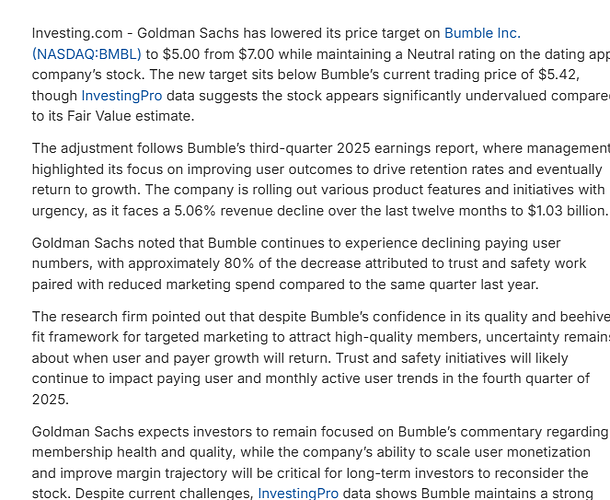Click the (NASDAQ:BMBL) ticker link
Viewport: 610px width, 500px height.
pos(87,54)
